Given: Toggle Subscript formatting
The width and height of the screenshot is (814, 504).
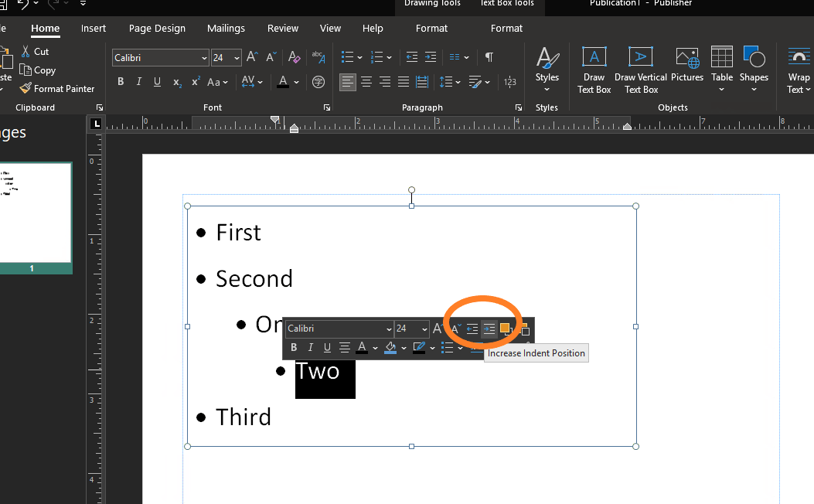Looking at the screenshot, I should click(177, 82).
